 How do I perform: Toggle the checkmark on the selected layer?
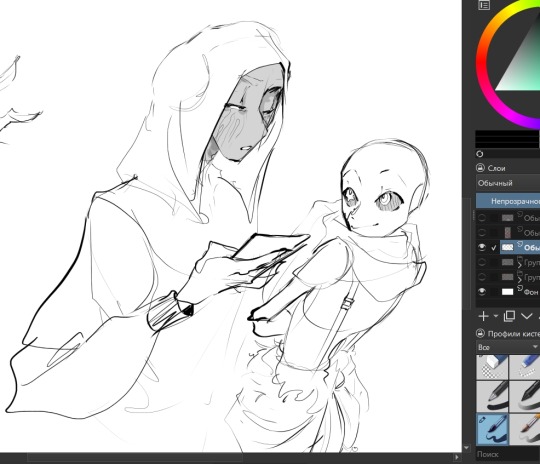(x=494, y=248)
